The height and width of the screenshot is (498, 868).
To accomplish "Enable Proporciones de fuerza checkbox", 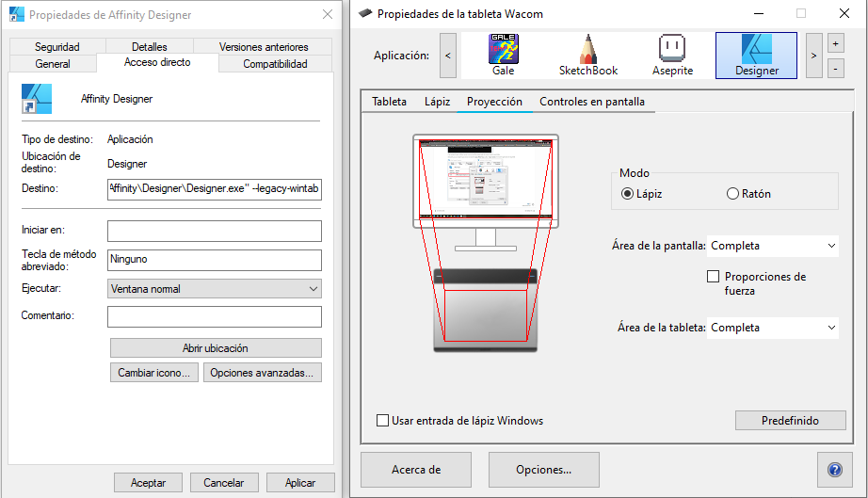I will click(713, 276).
